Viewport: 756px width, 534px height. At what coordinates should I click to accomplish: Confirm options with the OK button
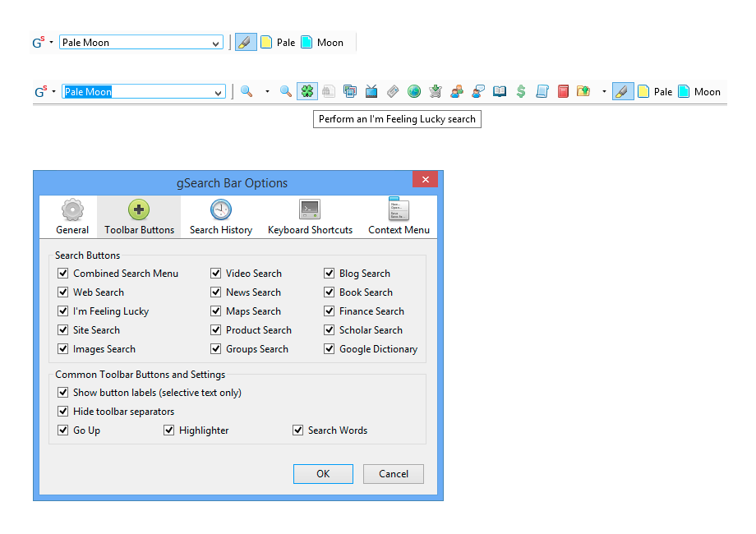(x=323, y=474)
